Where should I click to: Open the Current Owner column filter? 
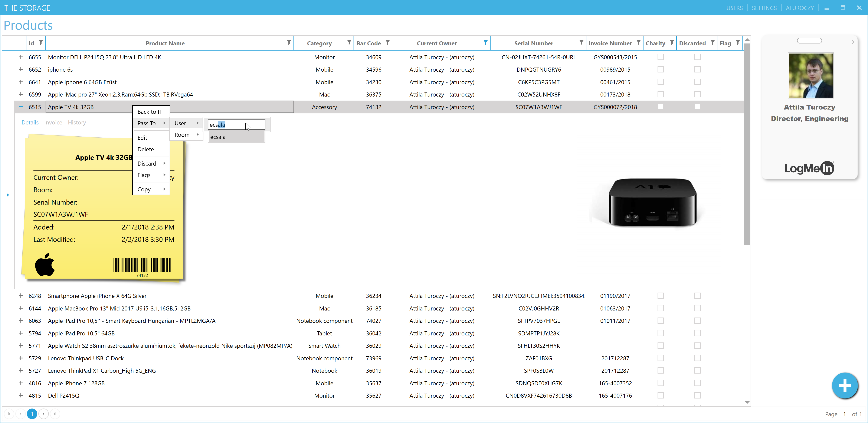click(485, 43)
